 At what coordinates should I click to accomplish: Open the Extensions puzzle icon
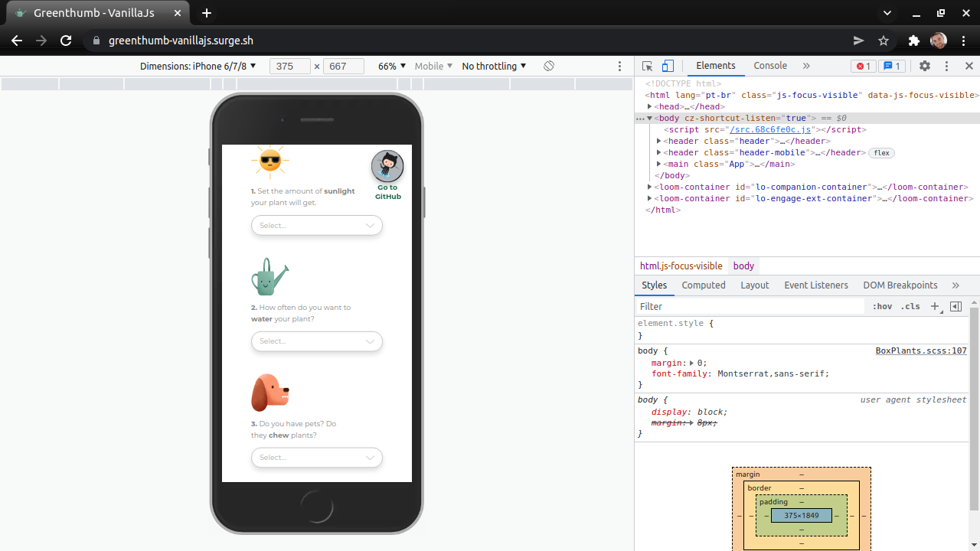(x=913, y=41)
